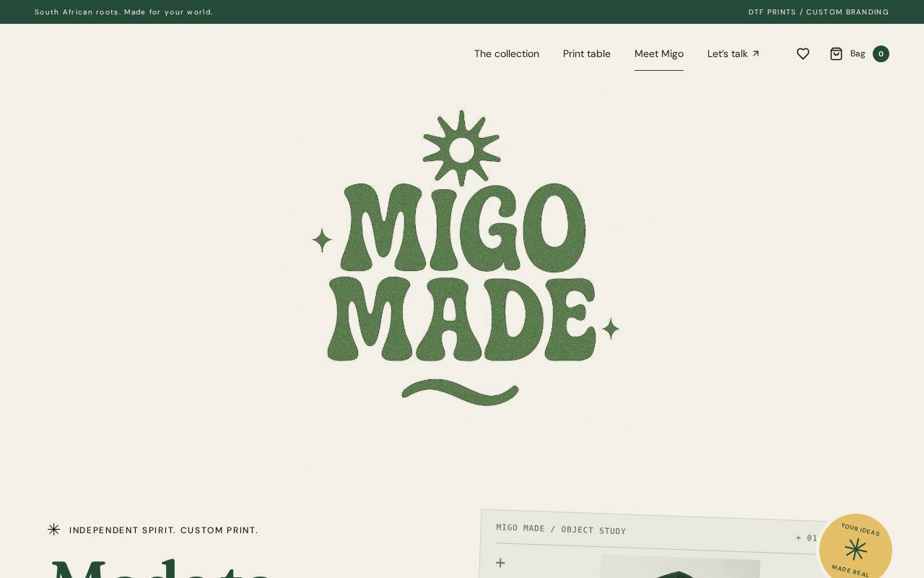Viewport: 924px width, 578px height.
Task: Click the Independent Spirit. Custom Print. text
Action: click(x=164, y=530)
